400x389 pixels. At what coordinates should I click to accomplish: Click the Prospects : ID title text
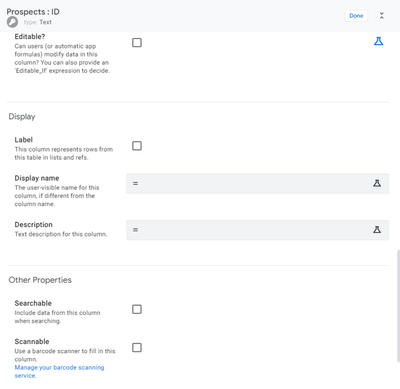(33, 12)
